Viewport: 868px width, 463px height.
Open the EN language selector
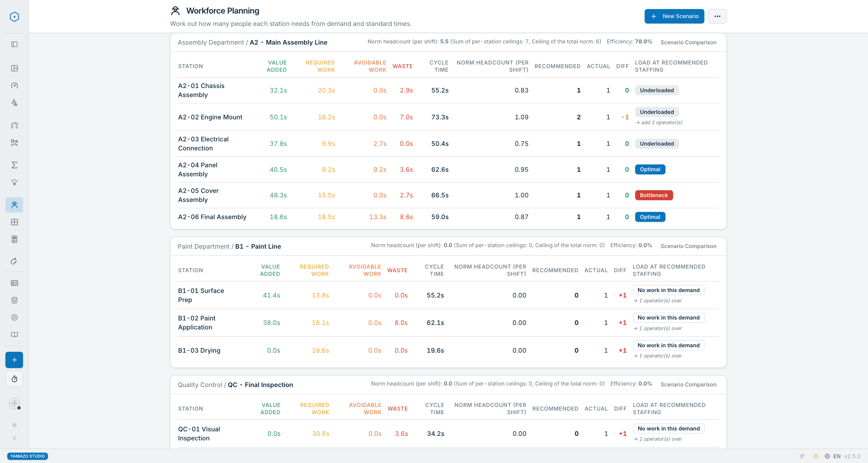point(833,456)
